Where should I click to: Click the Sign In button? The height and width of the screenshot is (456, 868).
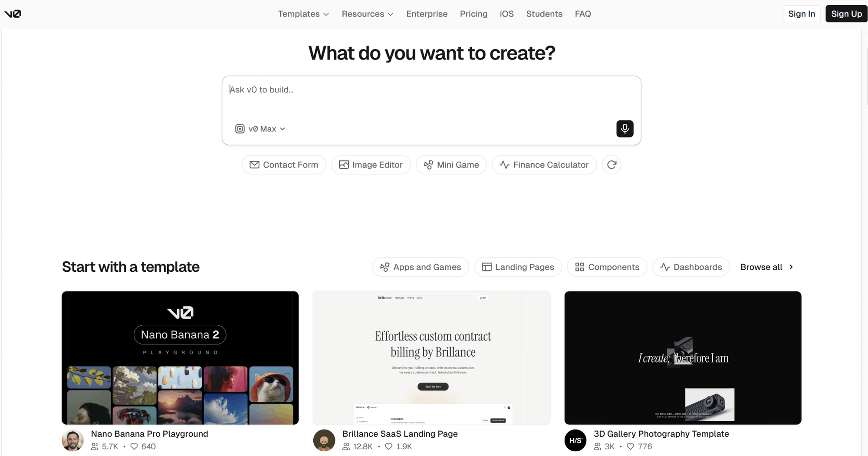pyautogui.click(x=802, y=14)
